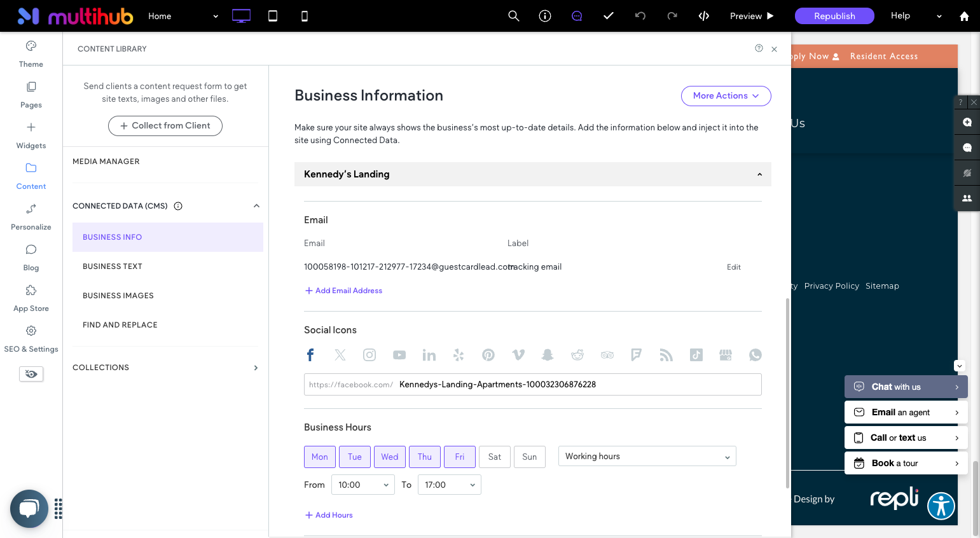Open the comments icon in top bar
This screenshot has height=538, width=980.
tap(577, 16)
